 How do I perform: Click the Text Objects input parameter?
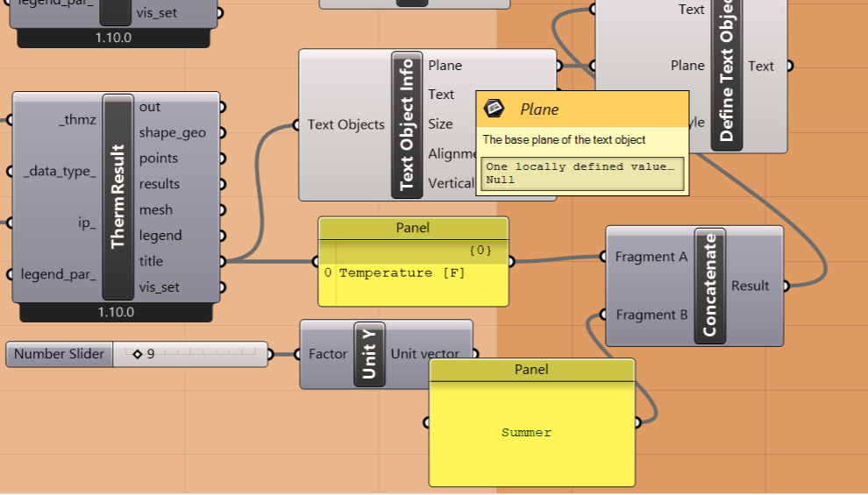tap(346, 125)
